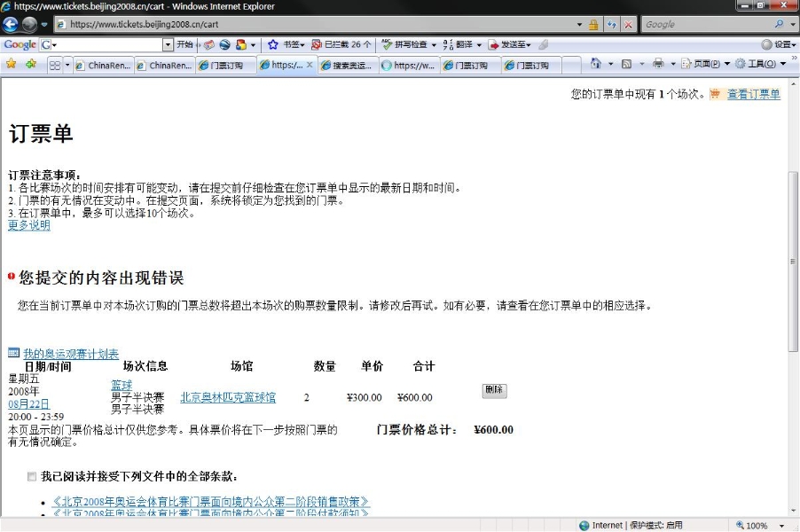Click the Google toolbar logo
Image resolution: width=800 pixels, height=532 pixels.
(20, 44)
